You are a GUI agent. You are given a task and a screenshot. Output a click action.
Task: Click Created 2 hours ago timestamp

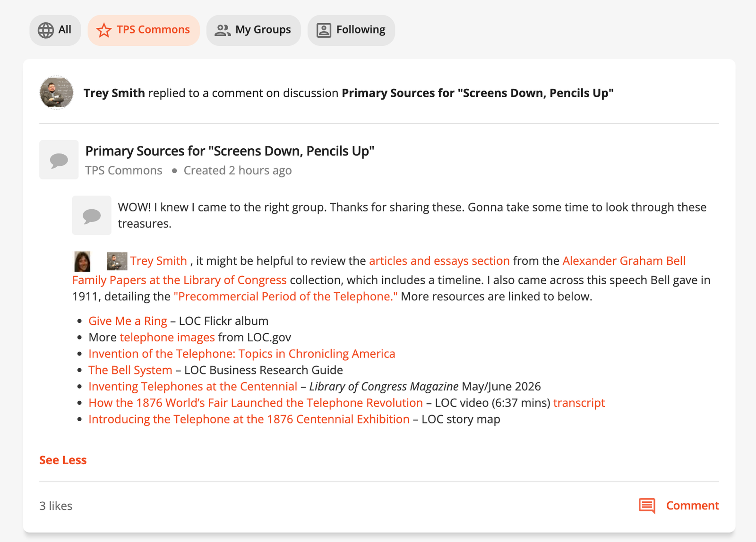click(238, 170)
